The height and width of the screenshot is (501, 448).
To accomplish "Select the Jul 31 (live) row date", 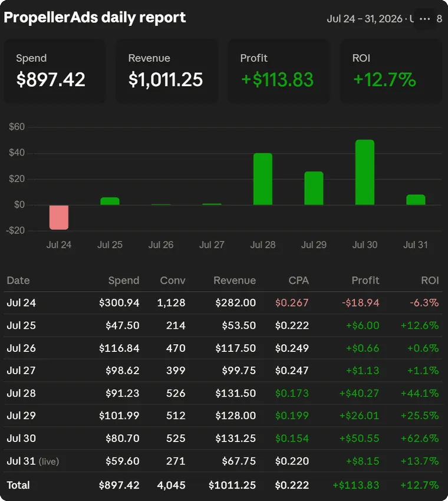I will coord(33,461).
